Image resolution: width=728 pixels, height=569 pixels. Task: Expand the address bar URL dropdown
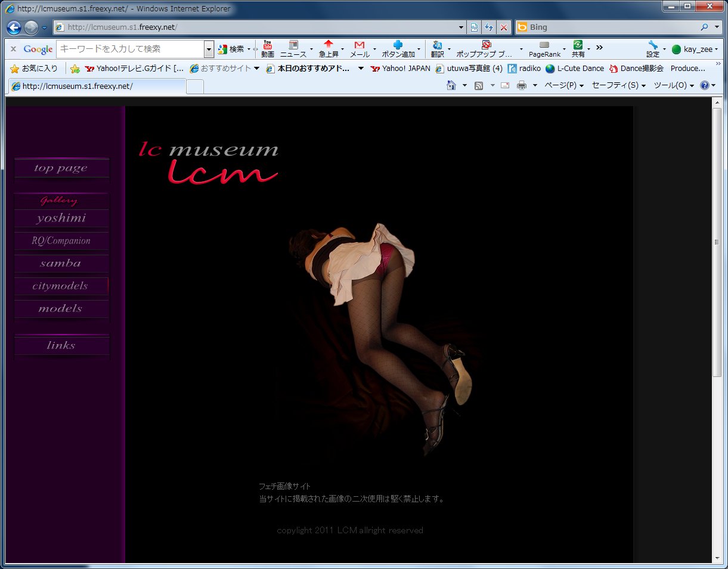pyautogui.click(x=461, y=27)
